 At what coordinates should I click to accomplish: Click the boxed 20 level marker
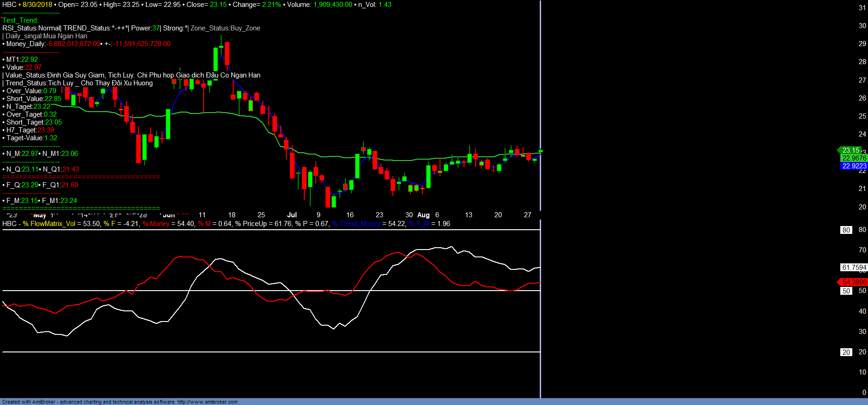846,352
